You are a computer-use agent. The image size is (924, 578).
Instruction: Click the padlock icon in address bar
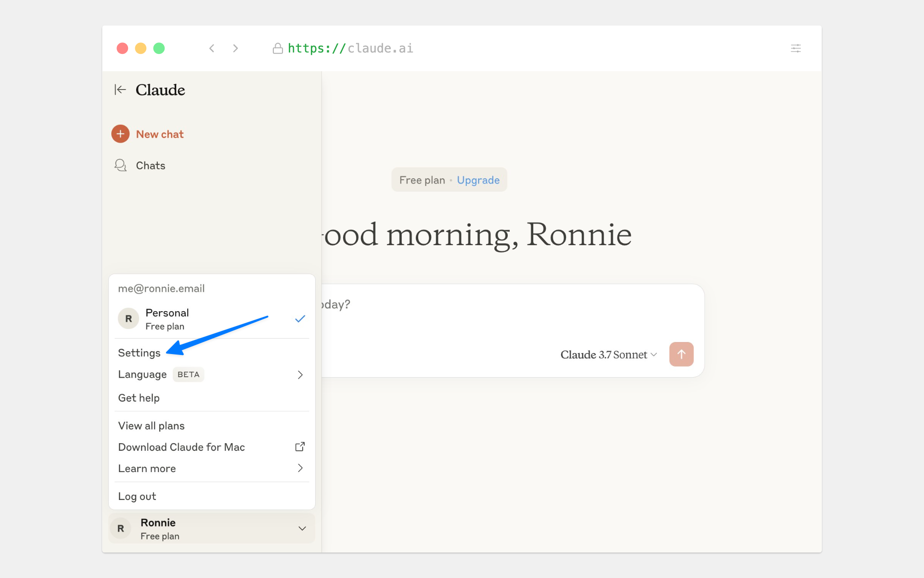(x=278, y=48)
